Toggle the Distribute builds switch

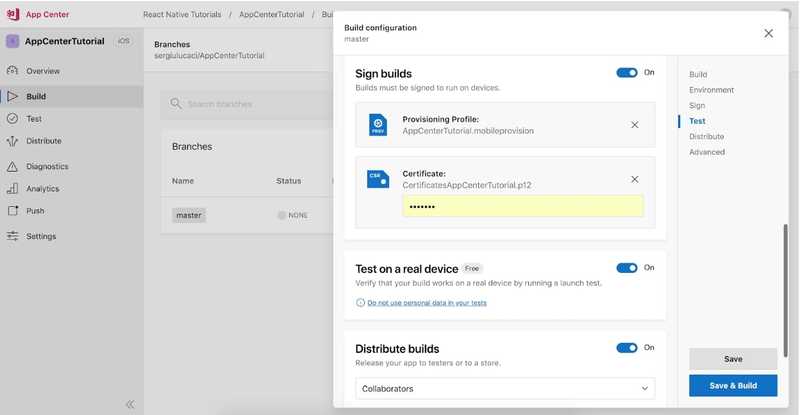(627, 348)
